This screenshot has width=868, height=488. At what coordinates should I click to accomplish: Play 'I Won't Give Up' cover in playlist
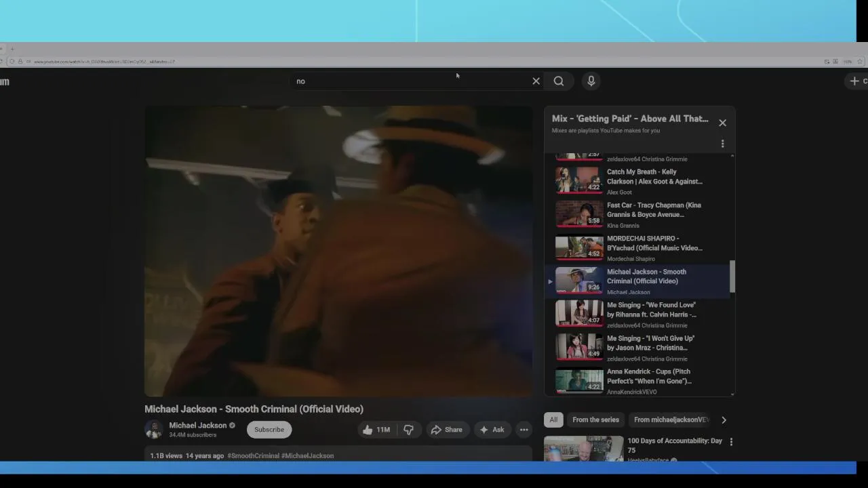(x=639, y=348)
